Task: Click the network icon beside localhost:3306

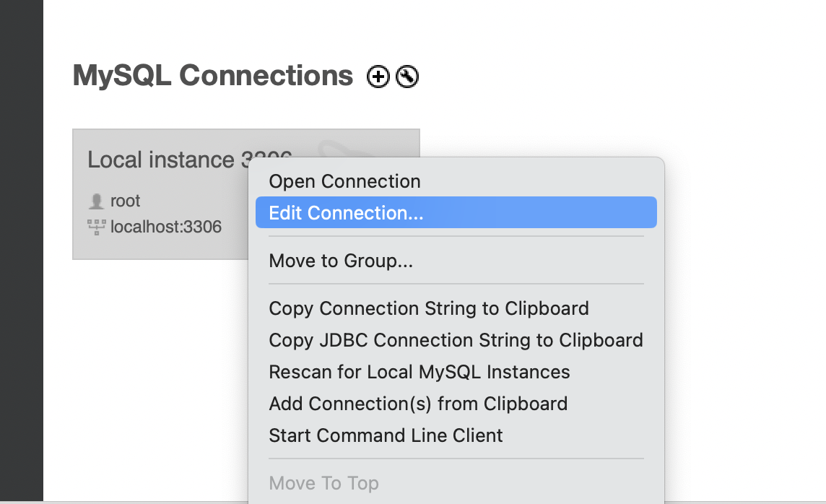Action: click(x=97, y=227)
